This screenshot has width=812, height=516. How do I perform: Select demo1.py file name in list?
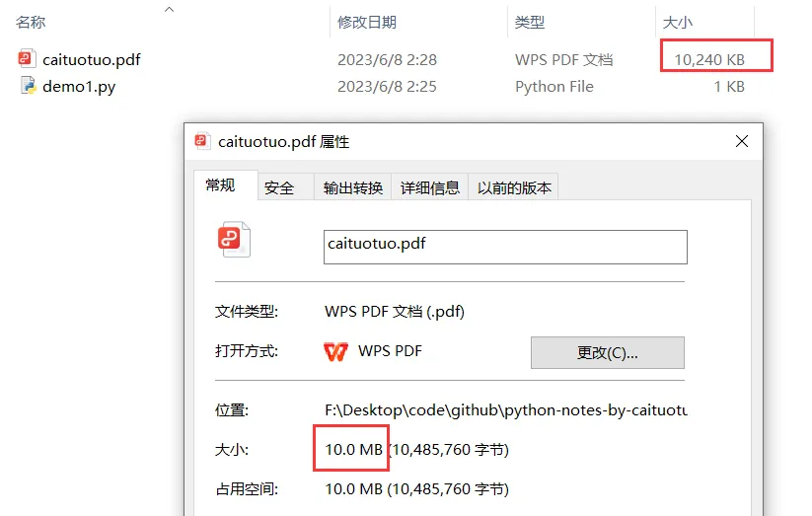[x=79, y=87]
